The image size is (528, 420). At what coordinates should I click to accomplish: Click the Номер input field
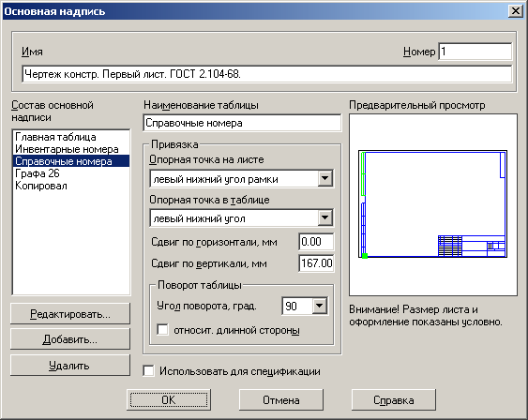475,52
